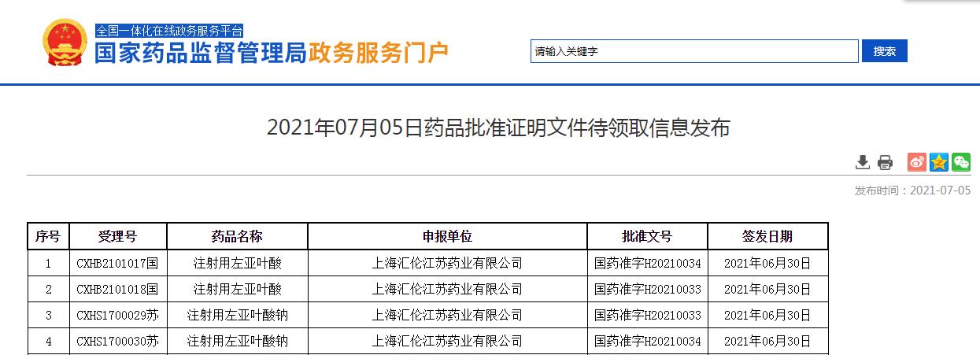980x355 pixels.
Task: Click sequence number 1 cell
Action: [48, 263]
